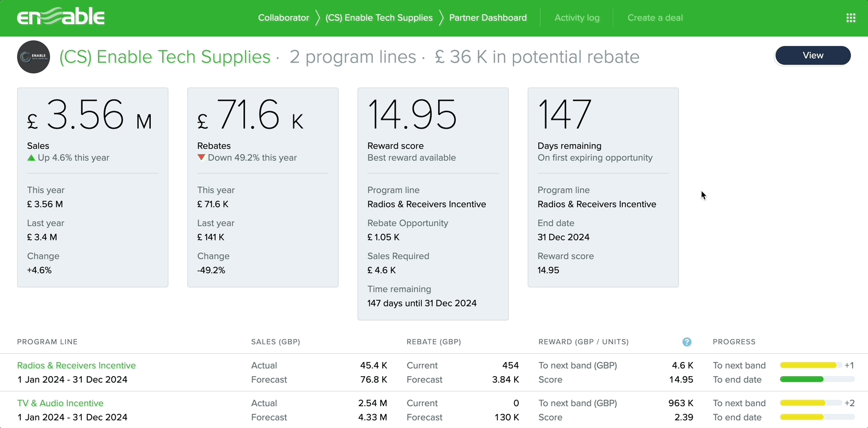Click the '2 program lines' header text
Screen dimensions: 868x428
pyautogui.click(x=353, y=57)
